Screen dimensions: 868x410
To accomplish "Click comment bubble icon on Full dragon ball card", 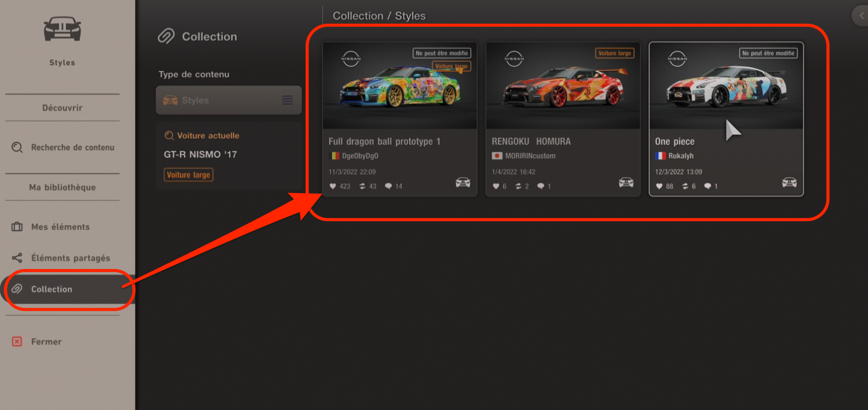I will pos(389,186).
